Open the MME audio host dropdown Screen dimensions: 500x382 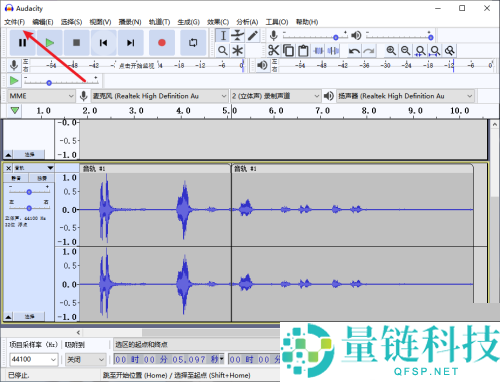pos(41,96)
